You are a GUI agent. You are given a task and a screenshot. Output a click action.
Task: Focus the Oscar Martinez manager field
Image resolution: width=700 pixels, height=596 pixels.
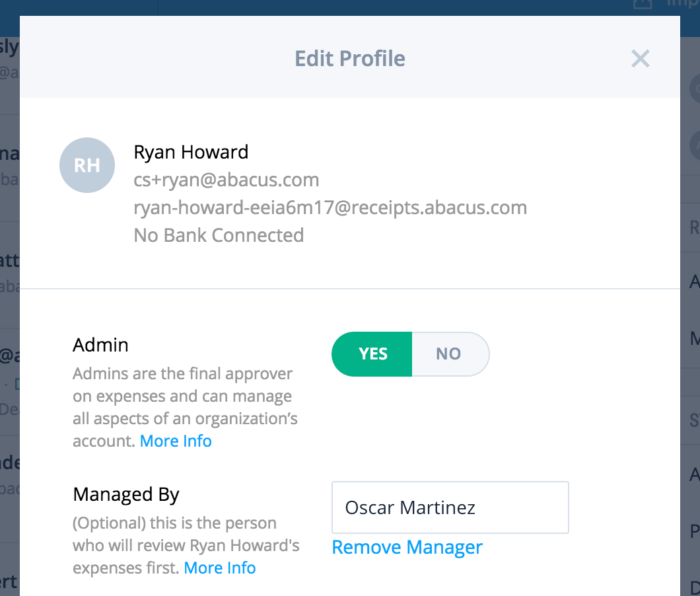(x=450, y=507)
